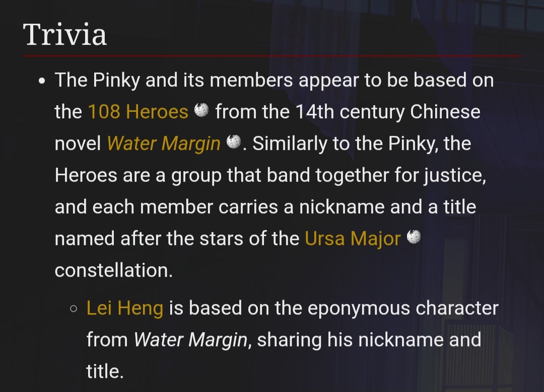The height and width of the screenshot is (392, 544).
Task: Click the Wikipedia globe after golden Water Margin
Action: [x=233, y=142]
